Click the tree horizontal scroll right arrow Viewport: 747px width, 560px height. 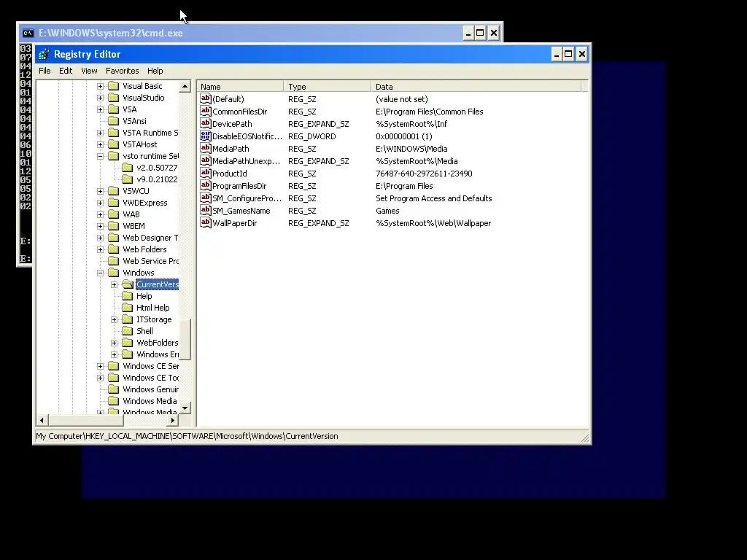(172, 420)
